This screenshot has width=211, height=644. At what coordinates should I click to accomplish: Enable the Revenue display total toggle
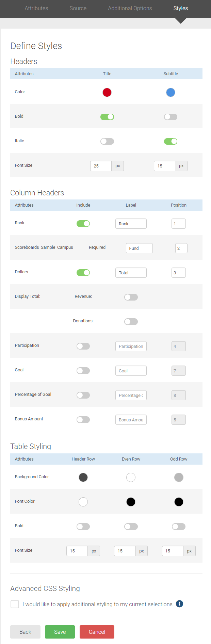coord(131,297)
